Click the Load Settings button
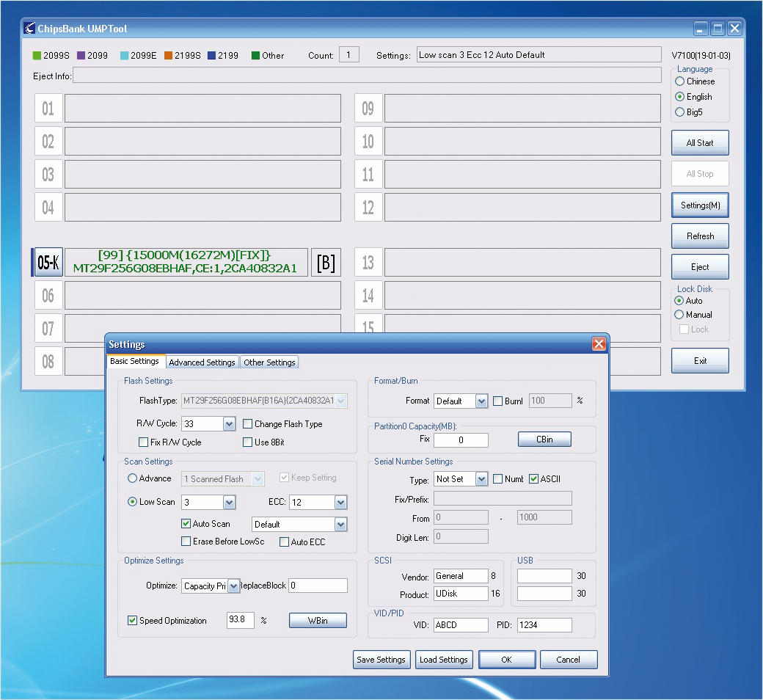Screen dimensions: 763x700 [x=444, y=660]
